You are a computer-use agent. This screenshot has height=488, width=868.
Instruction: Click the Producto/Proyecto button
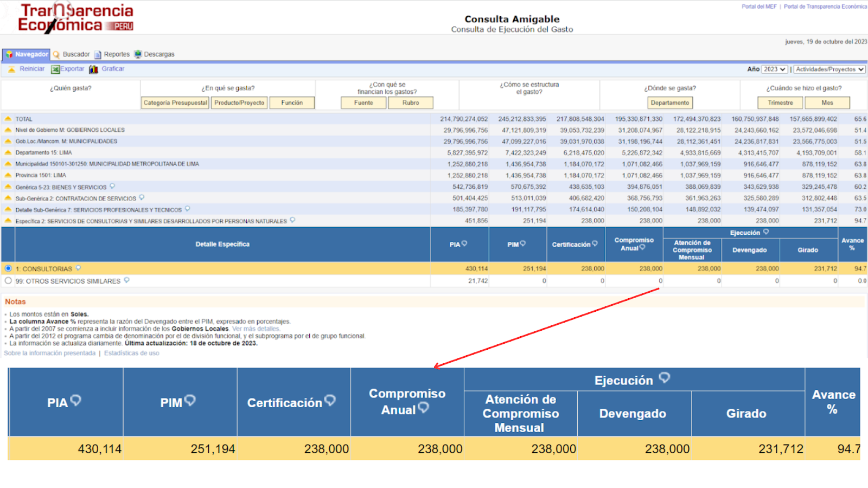(239, 103)
